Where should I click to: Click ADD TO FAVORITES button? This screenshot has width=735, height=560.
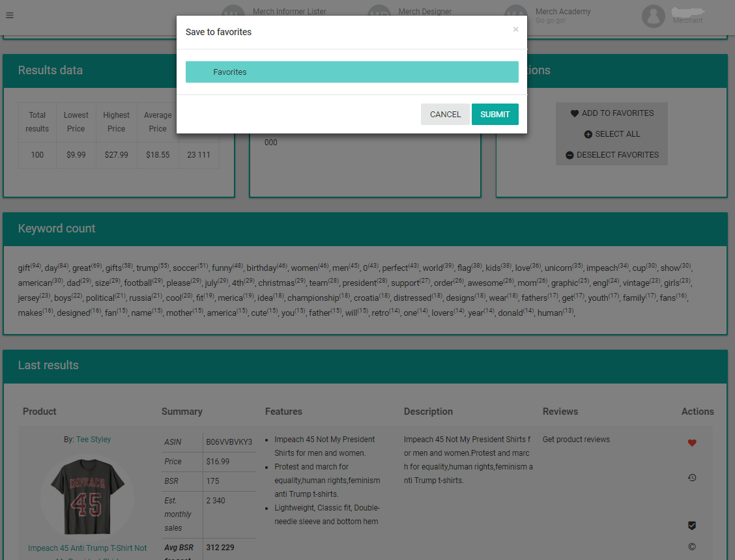pos(612,113)
